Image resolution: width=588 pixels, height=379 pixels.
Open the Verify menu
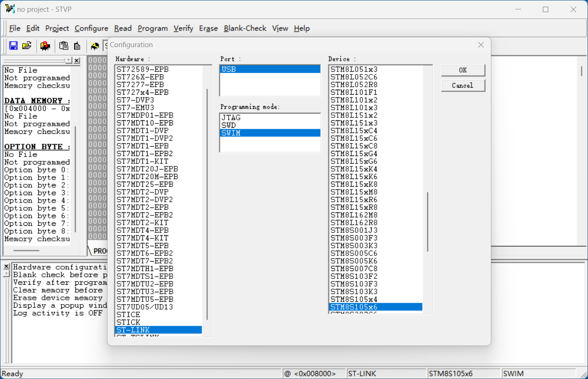coord(183,28)
